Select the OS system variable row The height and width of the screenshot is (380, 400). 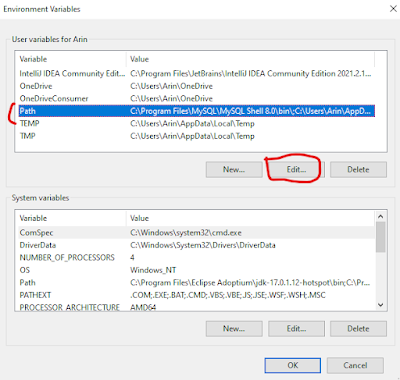(197, 270)
